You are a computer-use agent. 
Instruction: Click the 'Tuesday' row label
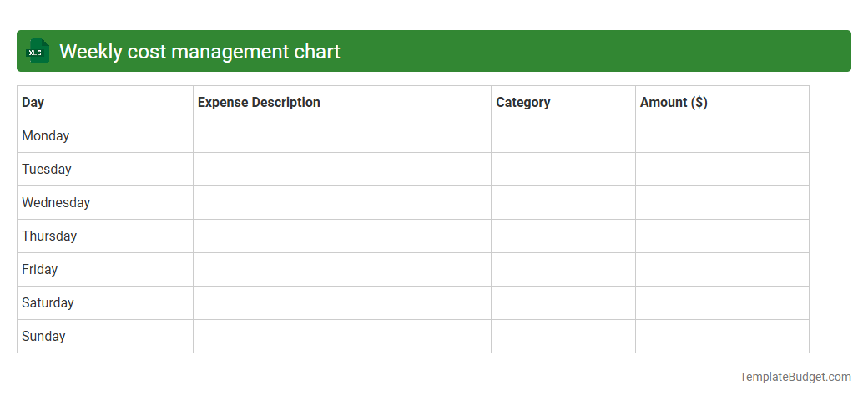47,169
